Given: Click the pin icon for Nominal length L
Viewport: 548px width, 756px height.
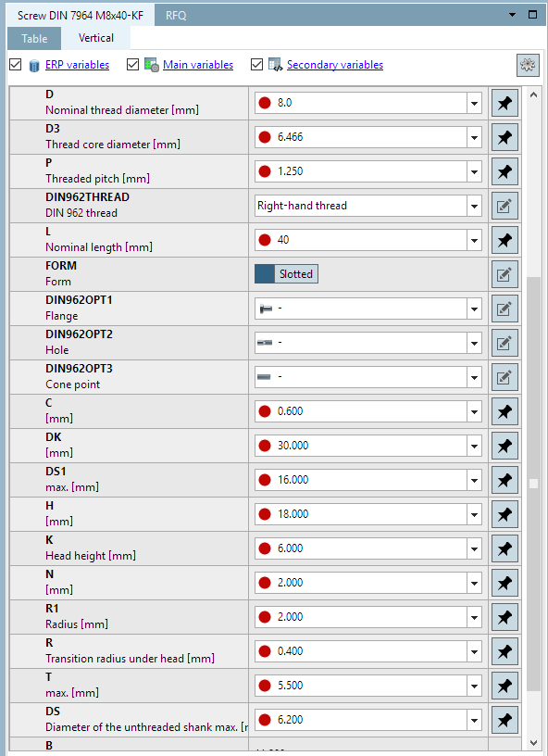Looking at the screenshot, I should tap(504, 240).
